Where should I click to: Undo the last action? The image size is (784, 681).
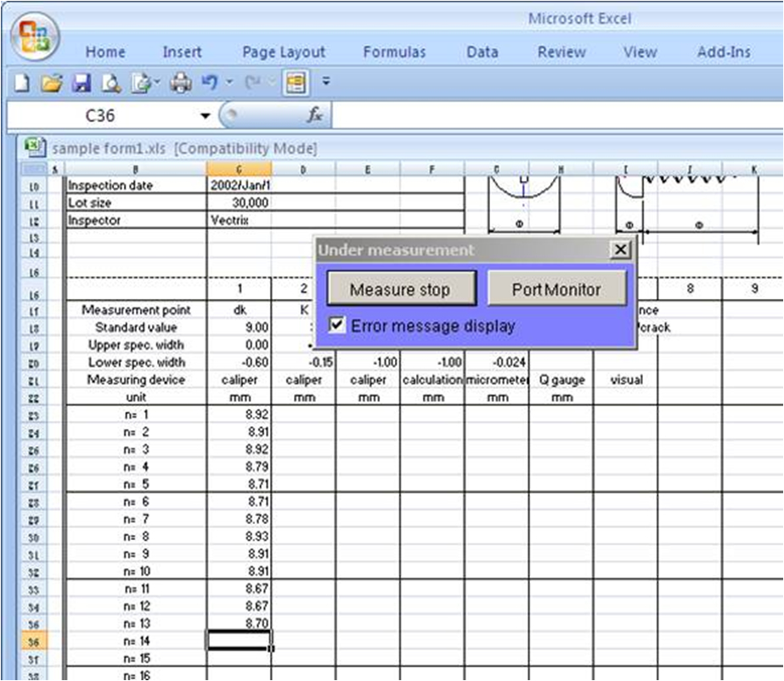(x=210, y=82)
